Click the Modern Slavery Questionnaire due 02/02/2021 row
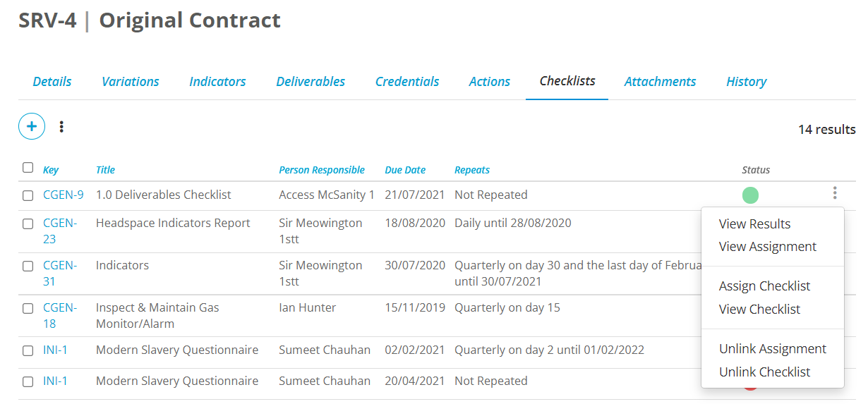Viewport: 868px width, 404px height. pos(176,350)
